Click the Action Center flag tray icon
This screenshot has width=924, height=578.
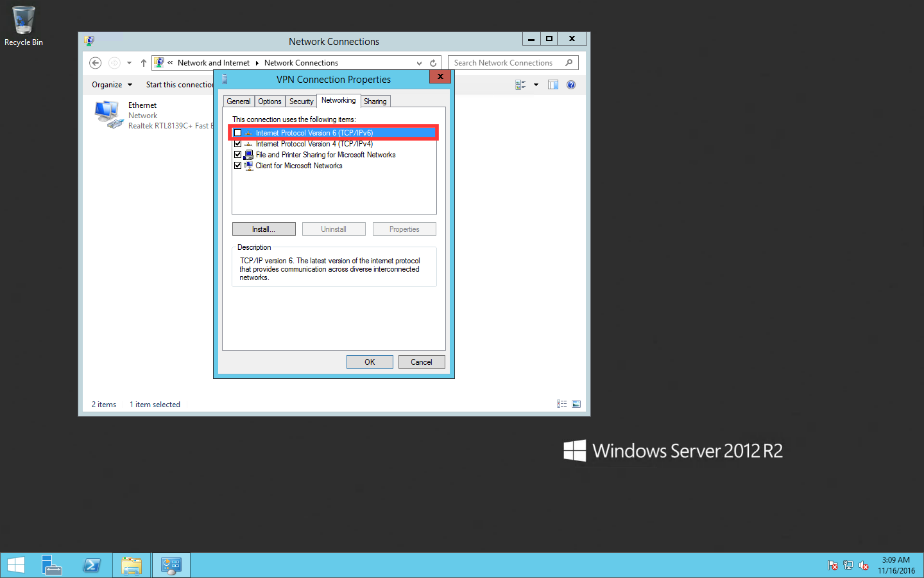pos(833,565)
